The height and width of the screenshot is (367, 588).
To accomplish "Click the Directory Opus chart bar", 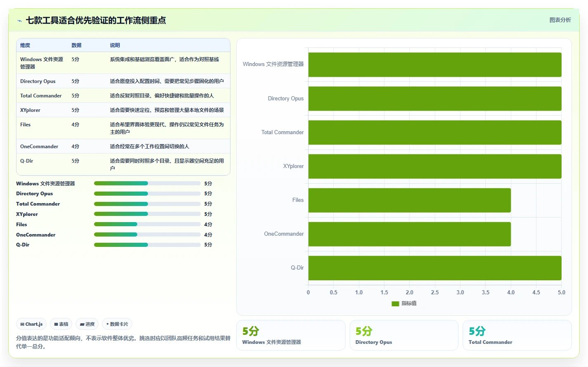I will coord(435,99).
